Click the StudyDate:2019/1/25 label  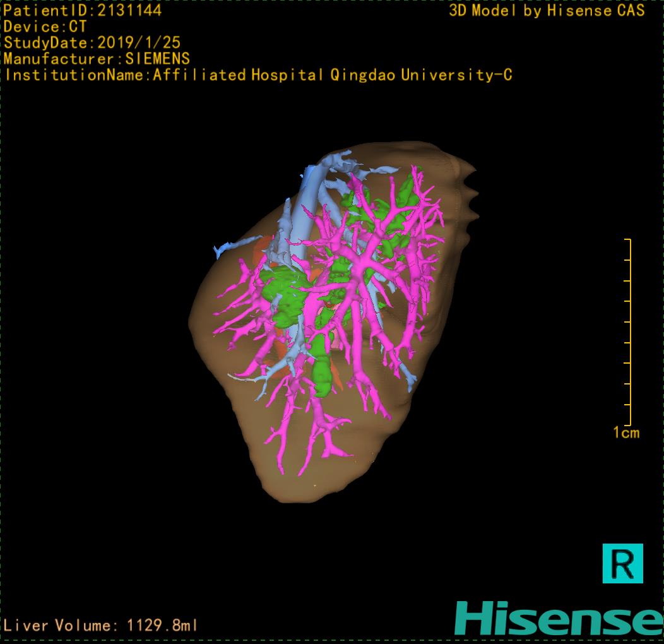[92, 43]
